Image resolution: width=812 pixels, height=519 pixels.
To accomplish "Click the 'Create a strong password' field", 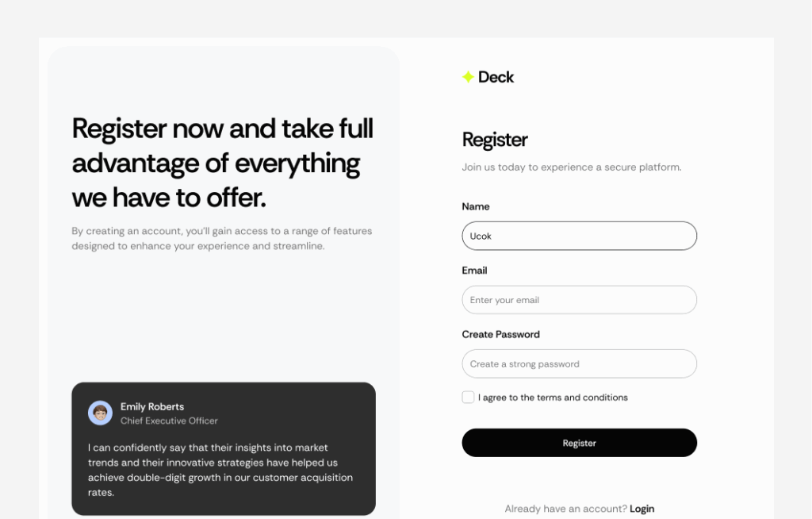I will click(579, 363).
